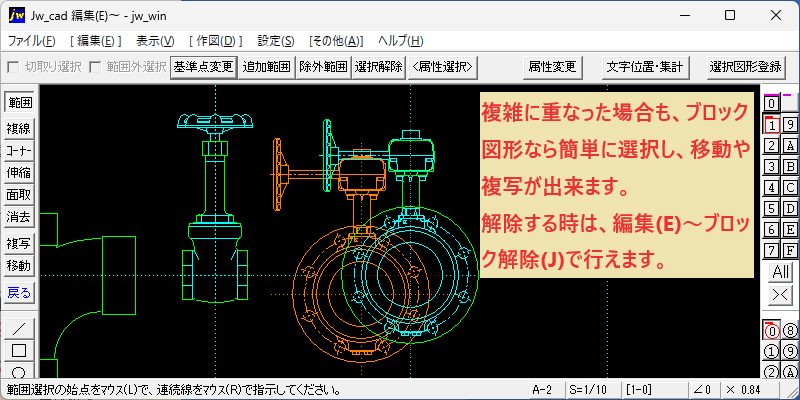Click the 選択図形登録 button
The height and width of the screenshot is (400, 800).
pyautogui.click(x=745, y=67)
